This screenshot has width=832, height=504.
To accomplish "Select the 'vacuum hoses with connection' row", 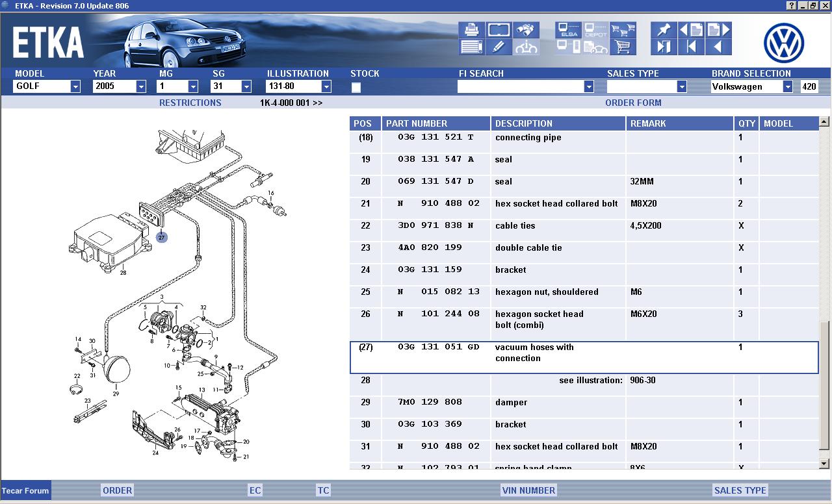I will point(584,357).
